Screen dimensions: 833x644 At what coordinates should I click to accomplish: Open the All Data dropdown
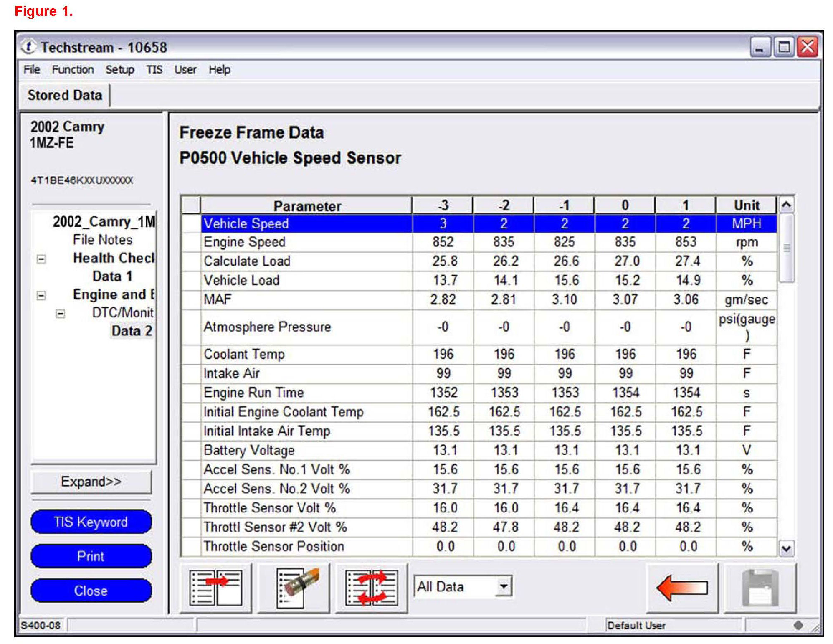point(504,586)
